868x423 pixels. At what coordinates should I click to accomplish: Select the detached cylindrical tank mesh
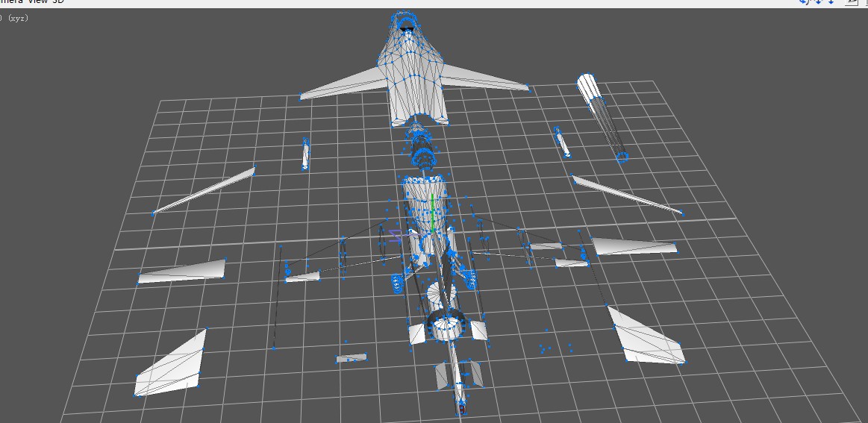[x=602, y=118]
